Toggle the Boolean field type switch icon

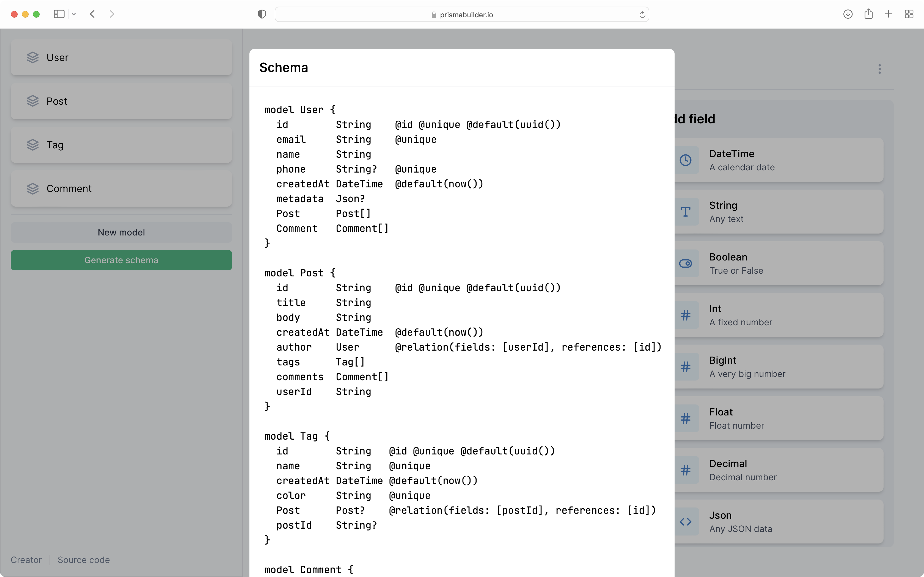(x=686, y=263)
